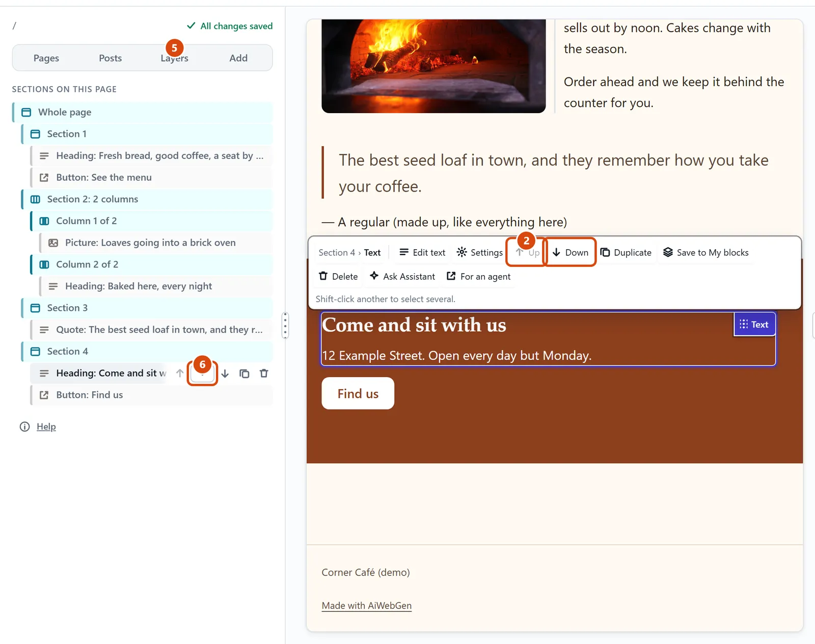This screenshot has width=815, height=644.
Task: Click the Find us button on the page
Action: [x=358, y=393]
